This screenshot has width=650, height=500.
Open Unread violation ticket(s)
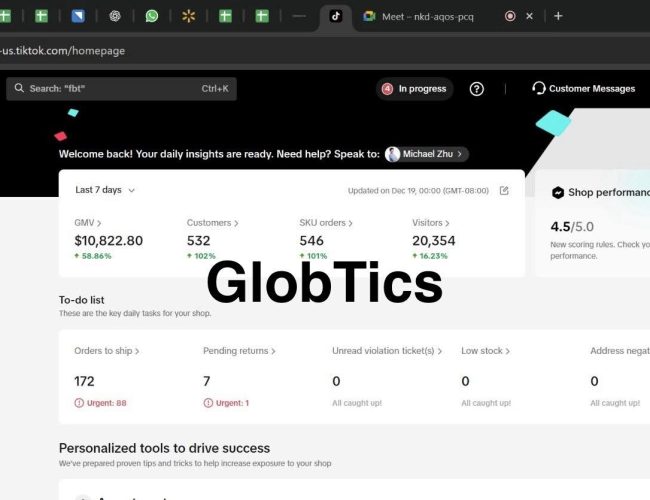pos(387,351)
